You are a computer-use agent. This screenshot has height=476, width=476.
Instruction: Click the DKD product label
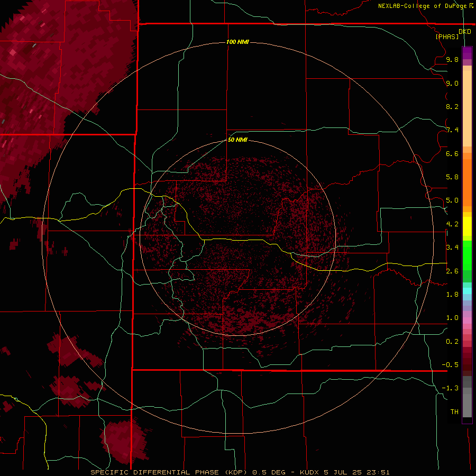[465, 32]
